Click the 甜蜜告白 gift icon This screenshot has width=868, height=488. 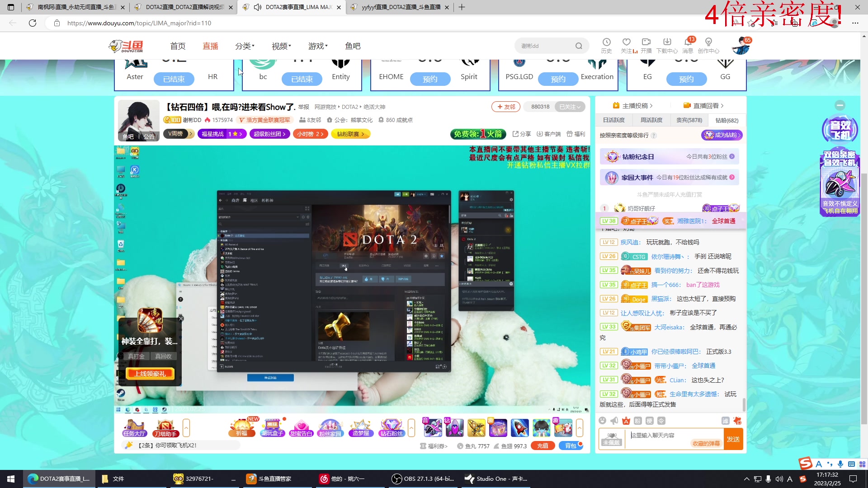tap(301, 427)
